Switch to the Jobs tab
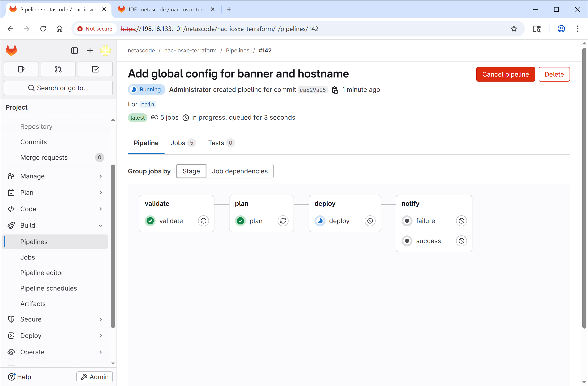The image size is (588, 386). pos(183,143)
